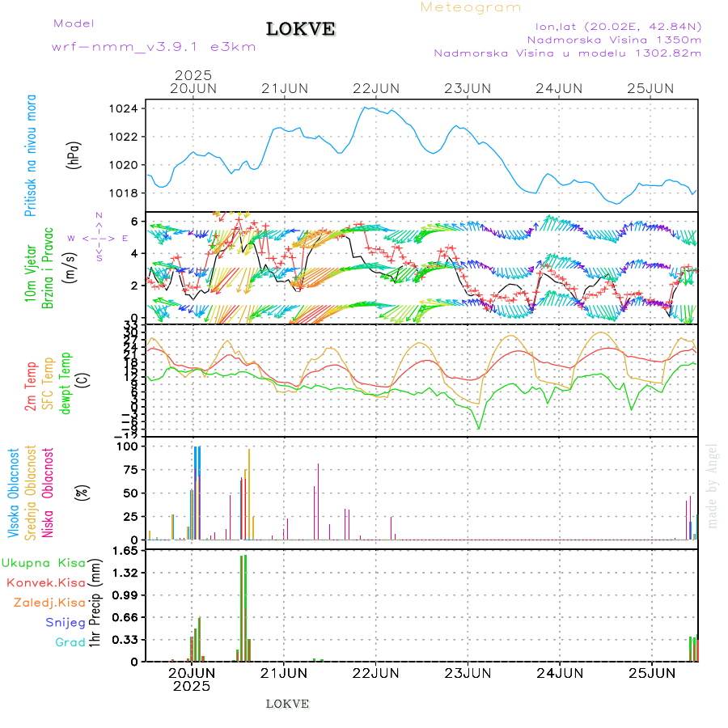Select the wrf-nmm_v3.9.1 e3km model name

pos(154,47)
